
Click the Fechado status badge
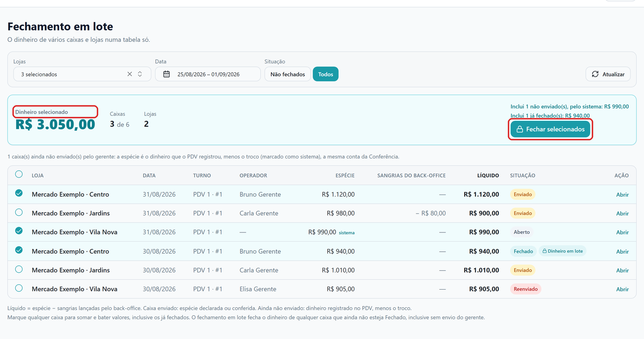523,251
